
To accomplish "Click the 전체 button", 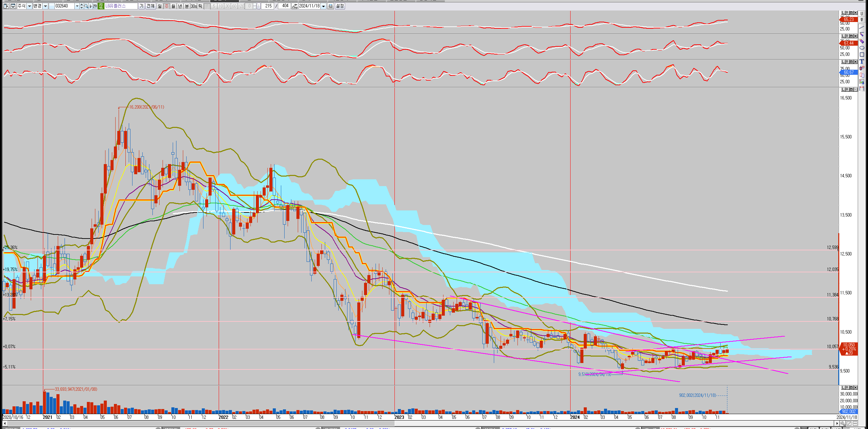I will 151,6.
